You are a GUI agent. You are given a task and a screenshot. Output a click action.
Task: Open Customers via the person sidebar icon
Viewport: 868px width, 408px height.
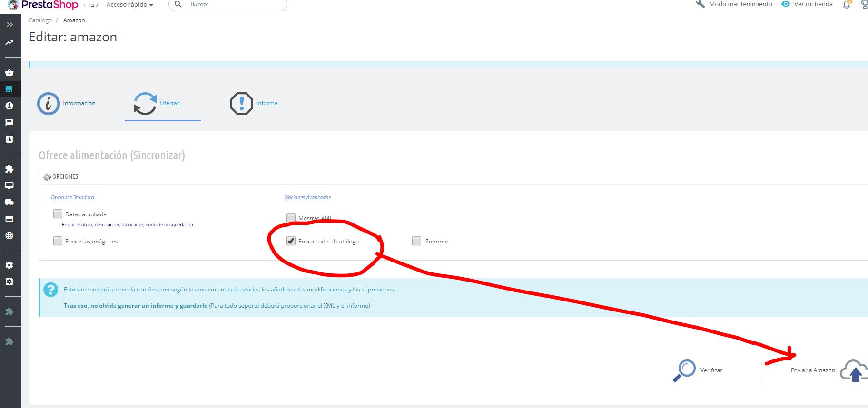(x=9, y=106)
